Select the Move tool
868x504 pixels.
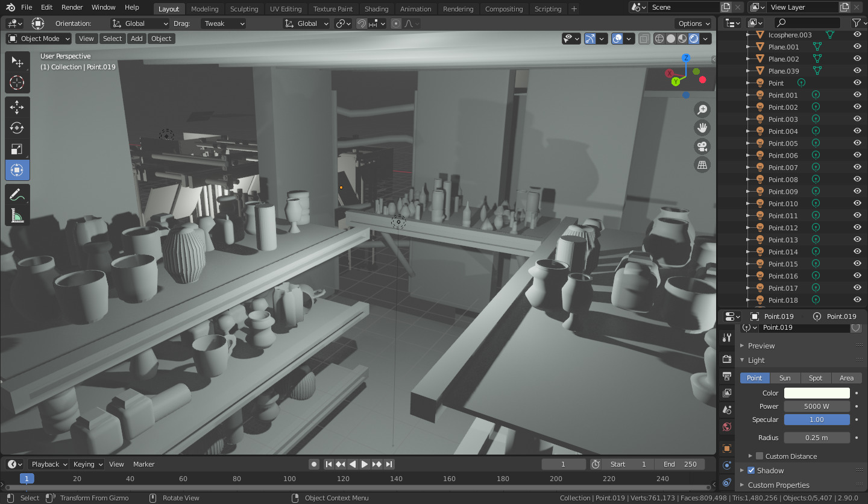click(x=17, y=107)
